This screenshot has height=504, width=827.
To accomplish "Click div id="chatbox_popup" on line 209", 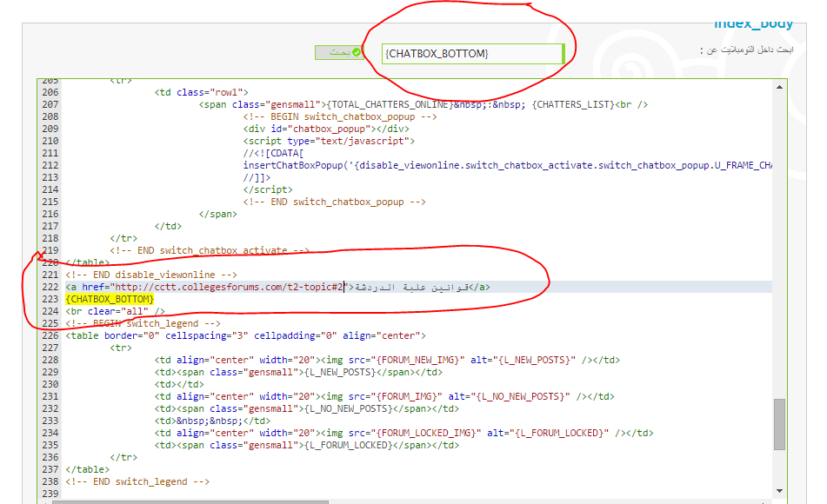I will 326,129.
